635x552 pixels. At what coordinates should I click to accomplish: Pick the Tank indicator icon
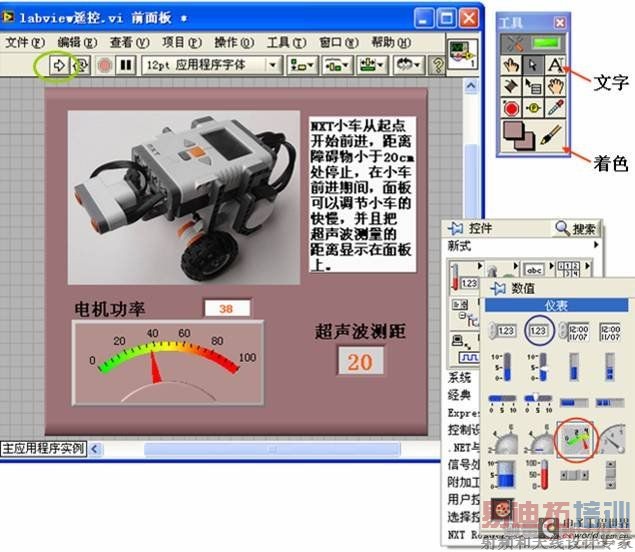coord(502,475)
